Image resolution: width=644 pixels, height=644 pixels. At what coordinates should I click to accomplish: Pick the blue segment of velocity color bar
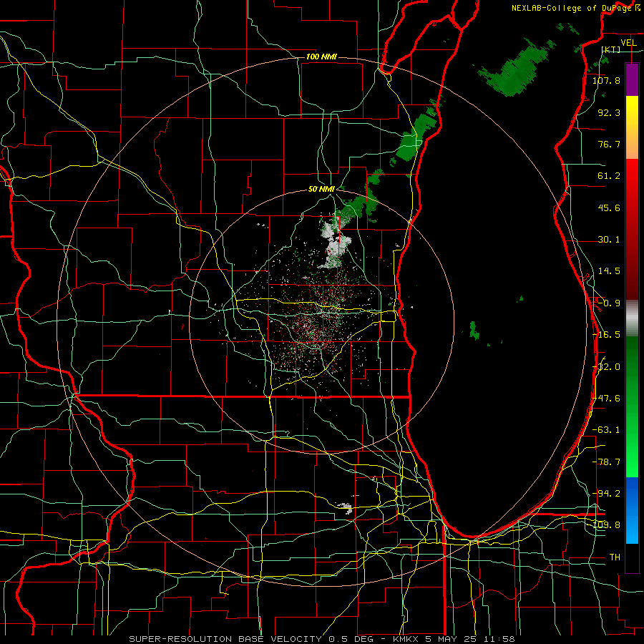click(632, 510)
